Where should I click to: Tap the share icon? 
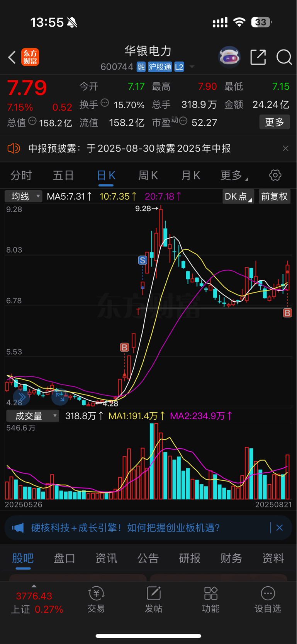[x=258, y=57]
